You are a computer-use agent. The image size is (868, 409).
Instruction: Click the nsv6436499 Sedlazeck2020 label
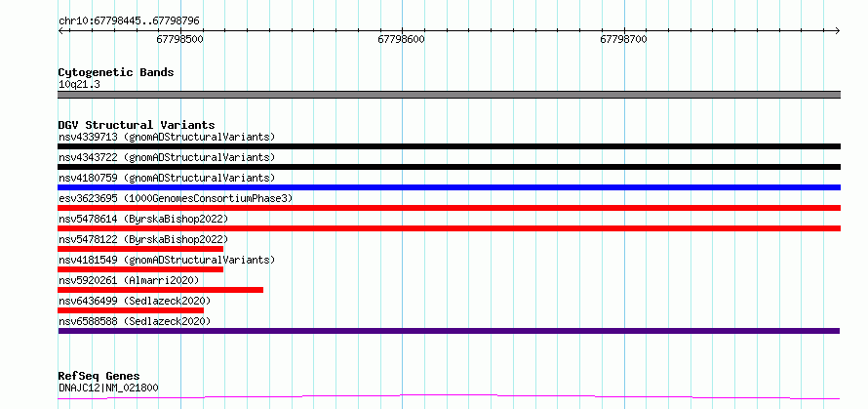(135, 301)
